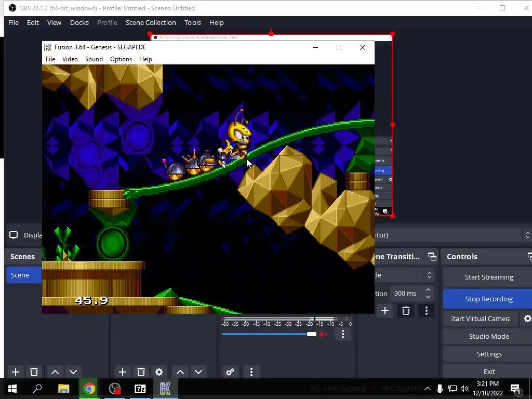This screenshot has width=532, height=399.
Task: Open virtual camera settings gear icon
Action: [x=527, y=318]
